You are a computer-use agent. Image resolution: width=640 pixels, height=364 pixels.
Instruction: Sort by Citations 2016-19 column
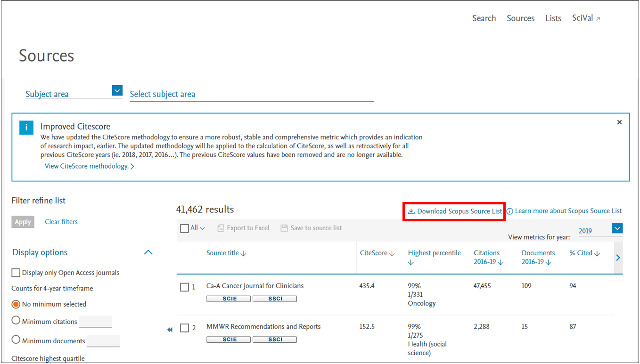click(x=489, y=257)
